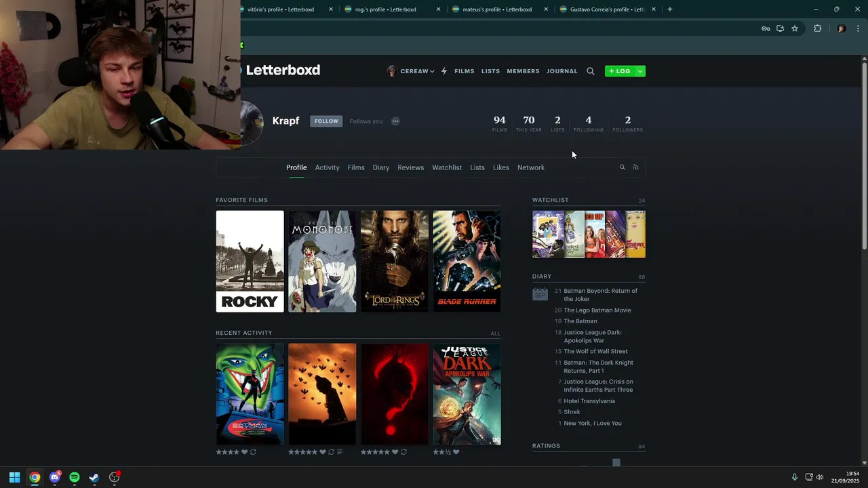868x488 pixels.
Task: Open JOURNAL in the top navigation
Action: (562, 71)
